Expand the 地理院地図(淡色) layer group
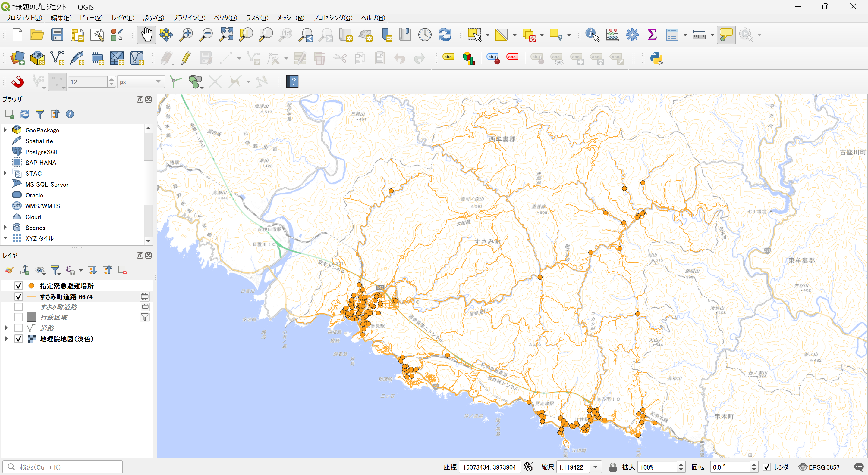The image size is (868, 475). pyautogui.click(x=6, y=339)
